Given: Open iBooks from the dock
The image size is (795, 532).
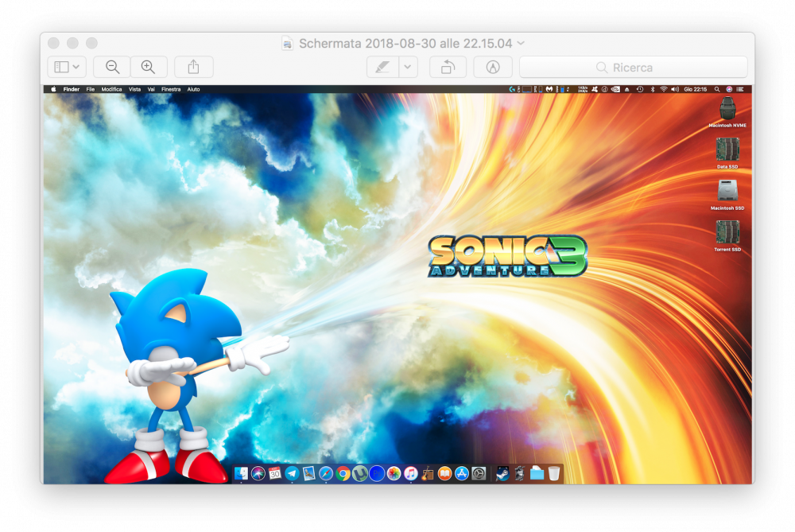Looking at the screenshot, I should point(444,474).
